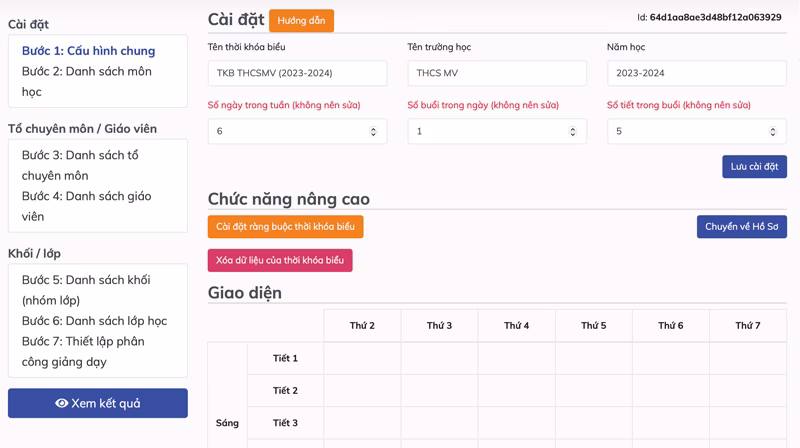
Task: Open the Hướng dẫn guide button
Action: click(x=301, y=20)
